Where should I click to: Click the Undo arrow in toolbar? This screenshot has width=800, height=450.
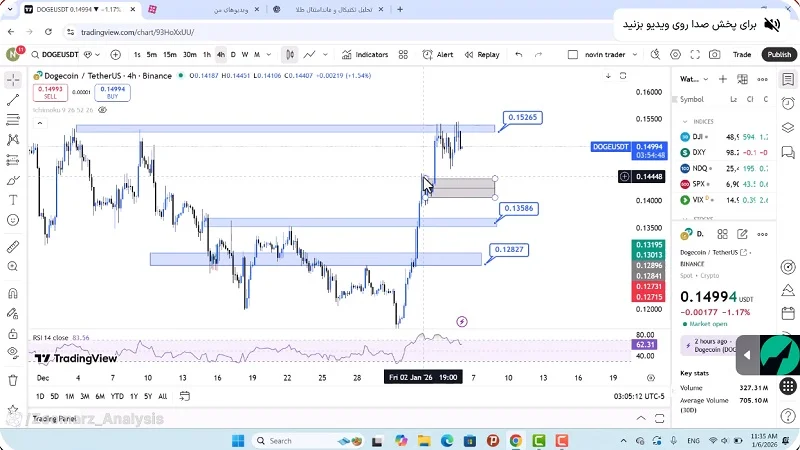(x=519, y=55)
